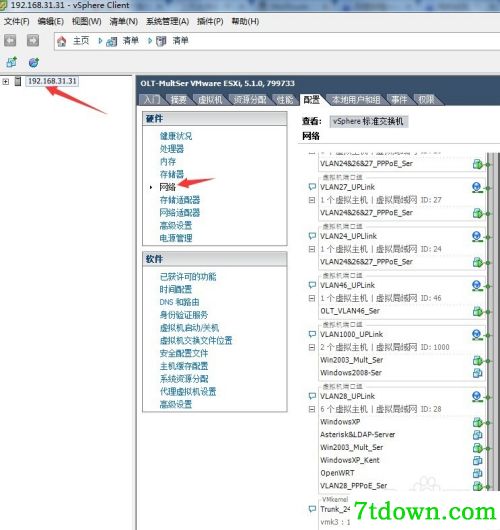Open the 网络适配器 link

(x=180, y=213)
